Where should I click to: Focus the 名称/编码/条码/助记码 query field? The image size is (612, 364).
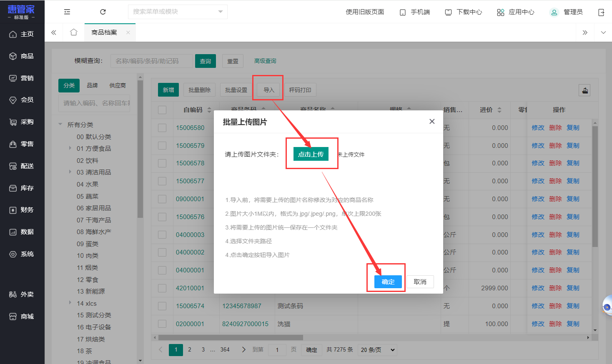point(152,61)
